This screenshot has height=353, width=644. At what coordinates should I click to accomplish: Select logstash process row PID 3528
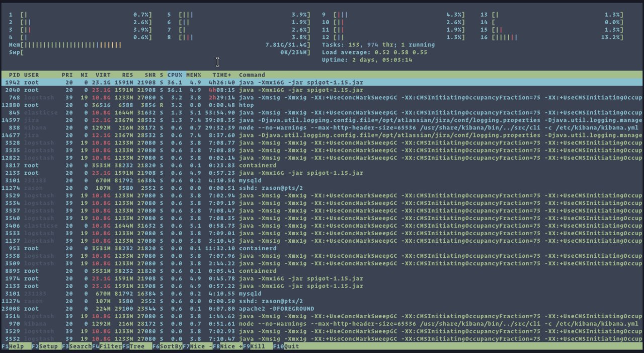(322, 143)
